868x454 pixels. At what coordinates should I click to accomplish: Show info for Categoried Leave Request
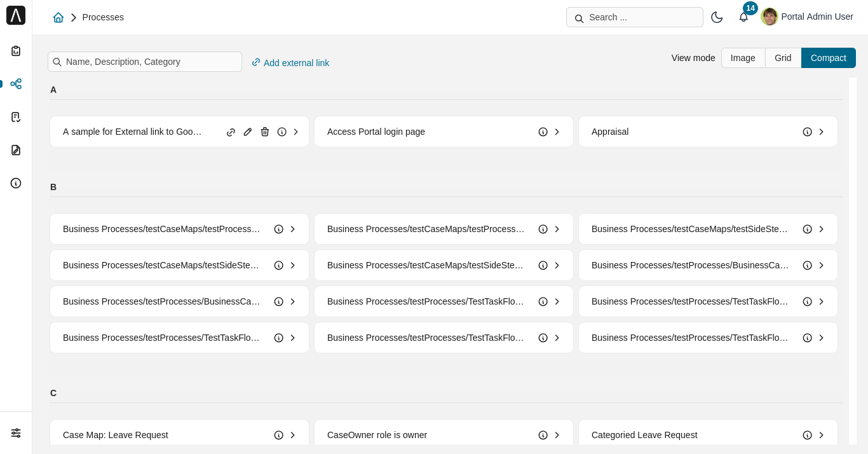point(808,435)
